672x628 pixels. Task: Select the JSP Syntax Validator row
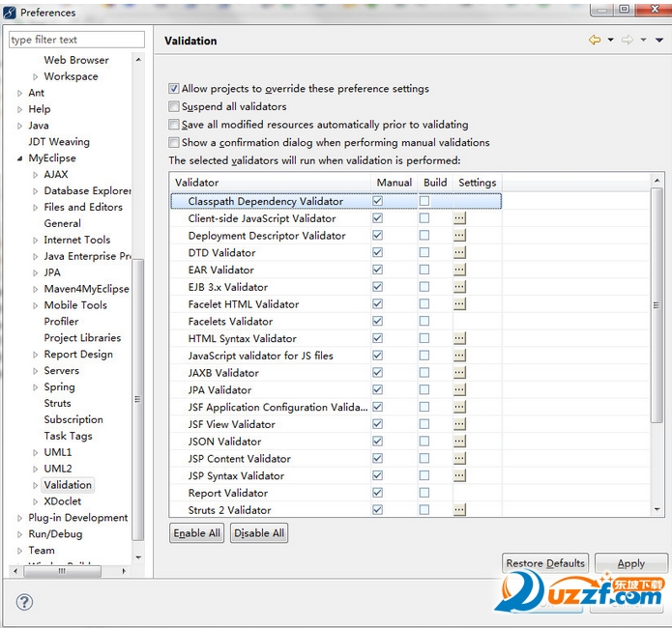coord(336,475)
